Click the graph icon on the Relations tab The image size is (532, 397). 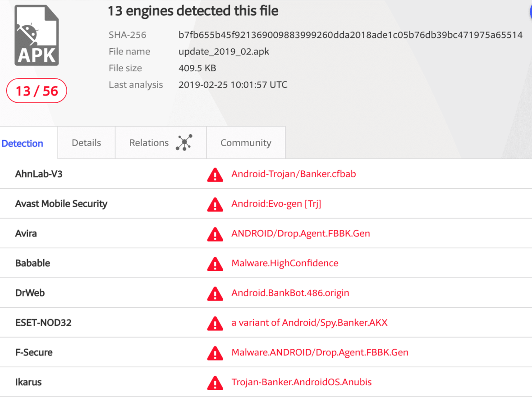tap(184, 142)
